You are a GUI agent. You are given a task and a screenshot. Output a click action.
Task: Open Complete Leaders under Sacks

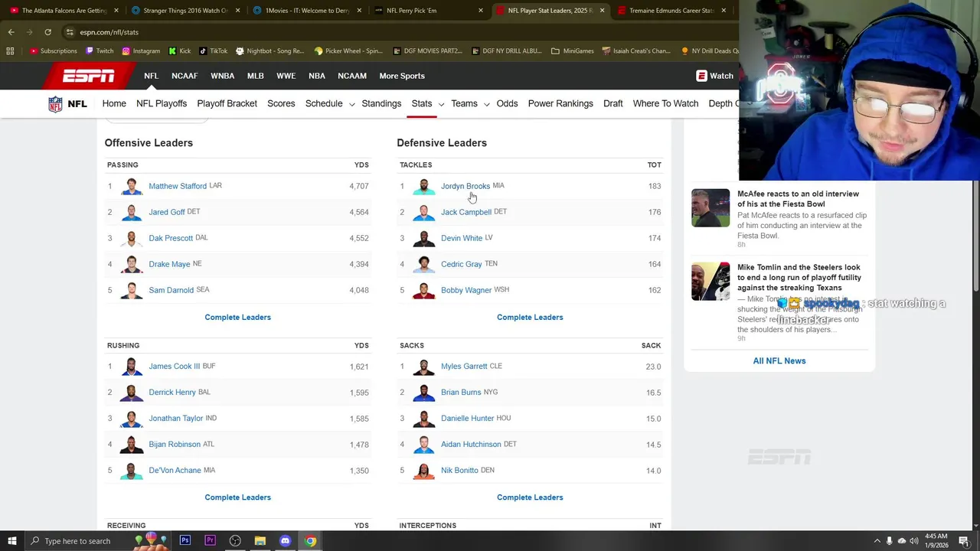tap(530, 497)
